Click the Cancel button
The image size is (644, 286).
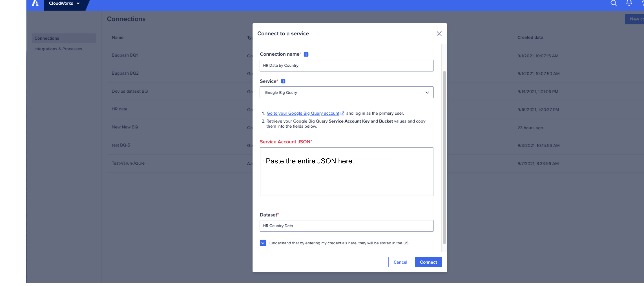pos(400,262)
